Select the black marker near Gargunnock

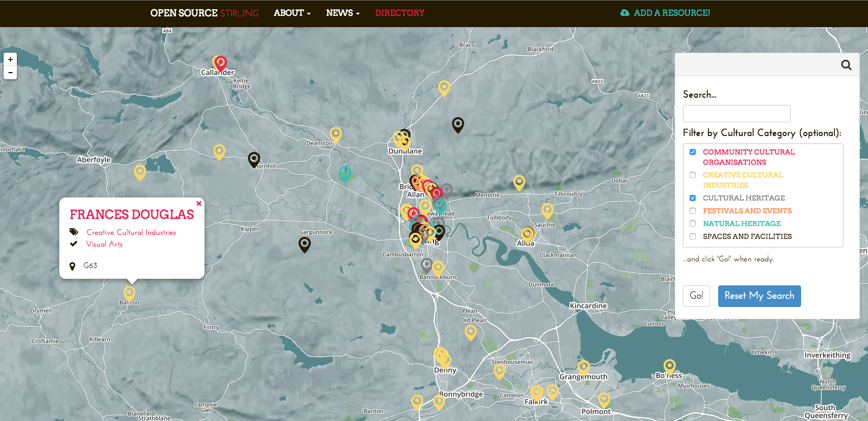(305, 244)
